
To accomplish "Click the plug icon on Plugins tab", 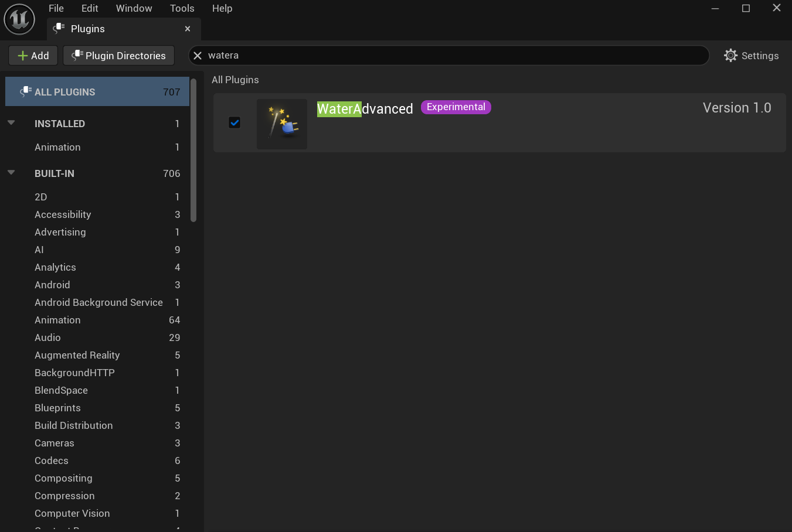I will click(59, 28).
